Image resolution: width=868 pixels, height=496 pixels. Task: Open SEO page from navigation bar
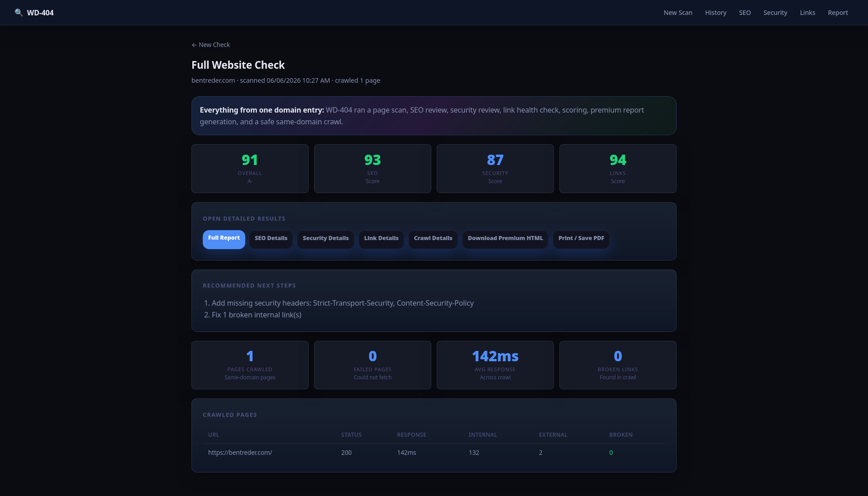tap(745, 13)
